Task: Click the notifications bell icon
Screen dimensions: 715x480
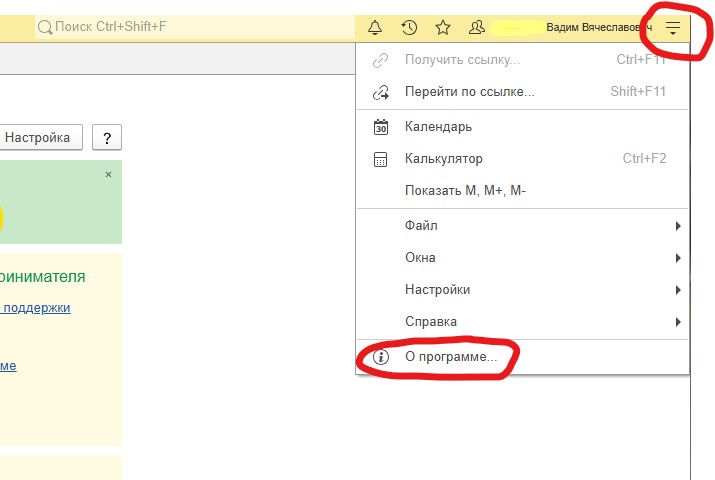Action: coord(375,27)
